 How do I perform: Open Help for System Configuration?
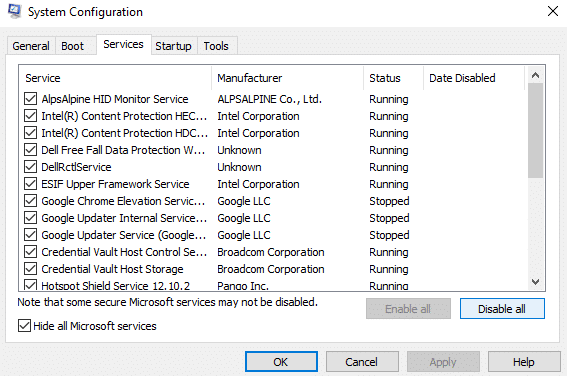[524, 362]
